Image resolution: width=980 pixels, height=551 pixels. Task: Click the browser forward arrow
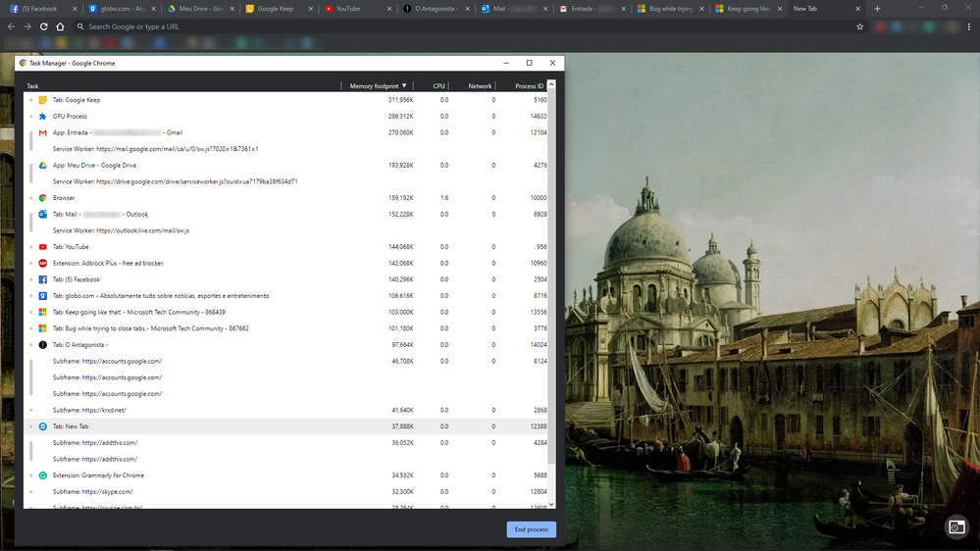point(26,26)
